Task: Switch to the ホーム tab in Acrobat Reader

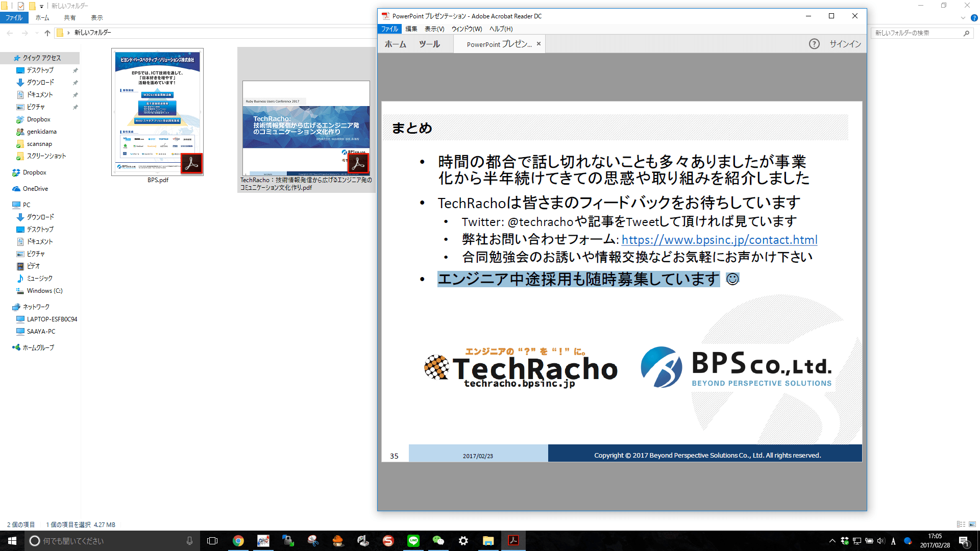Action: (395, 44)
